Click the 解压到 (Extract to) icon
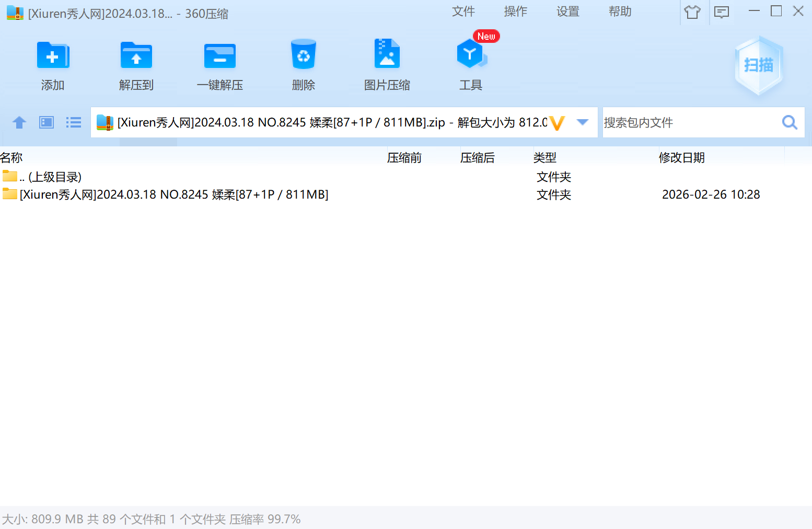The width and height of the screenshot is (812, 529). click(x=136, y=56)
